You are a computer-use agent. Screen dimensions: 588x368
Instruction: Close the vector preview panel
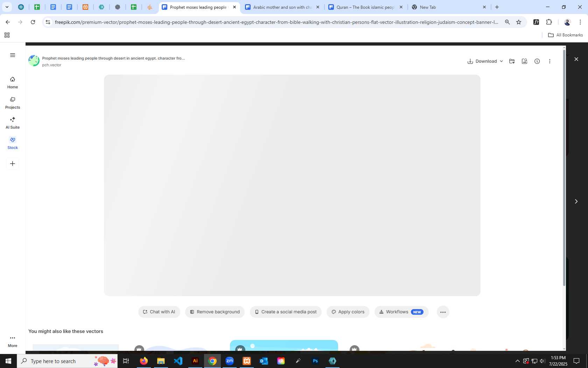tap(576, 59)
